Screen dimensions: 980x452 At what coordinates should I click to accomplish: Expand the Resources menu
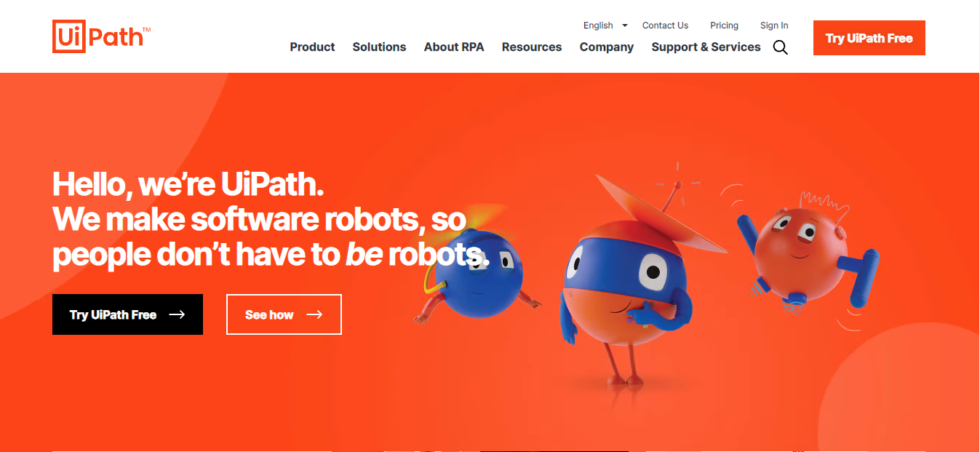coord(532,47)
